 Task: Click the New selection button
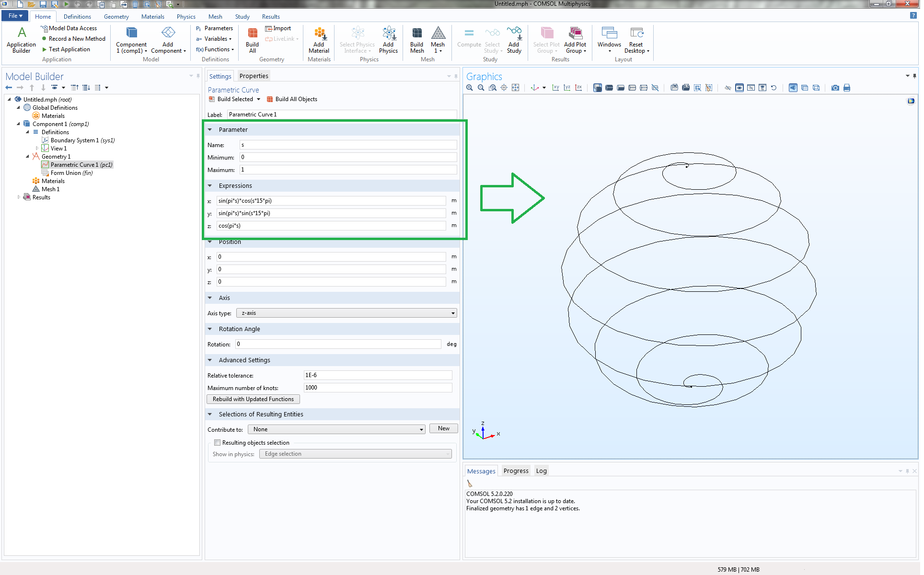444,429
